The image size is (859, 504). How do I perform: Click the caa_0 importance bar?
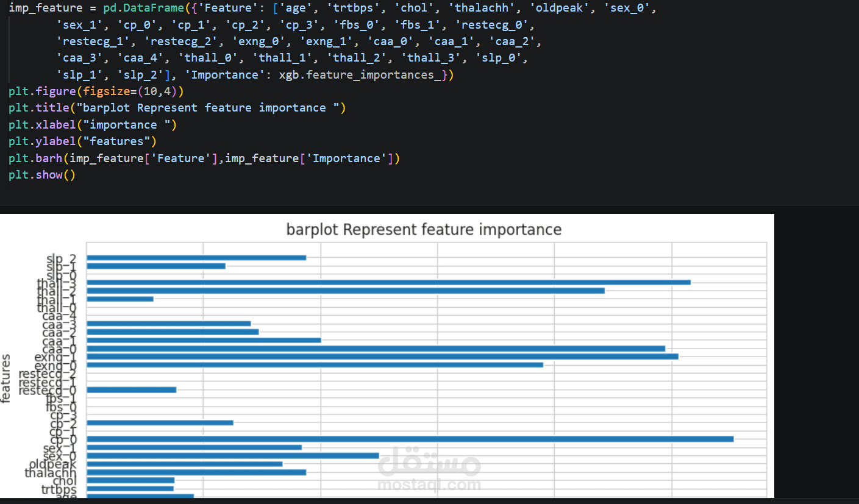[x=376, y=349]
